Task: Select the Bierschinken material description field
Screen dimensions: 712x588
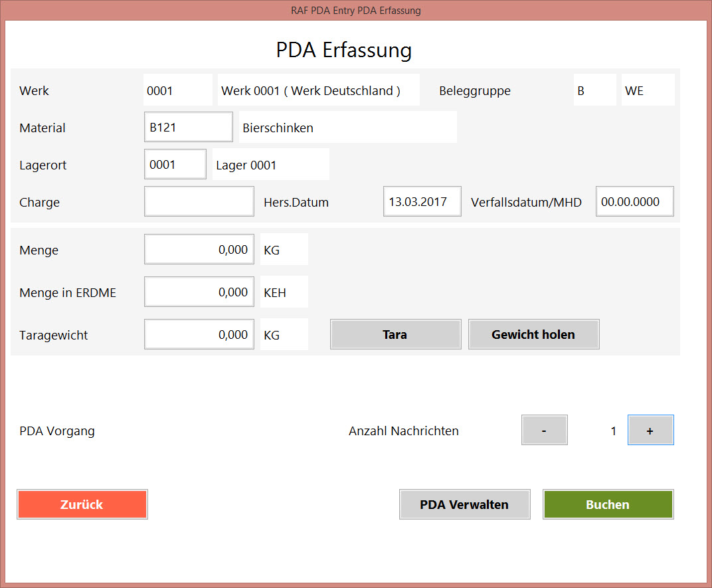Action: [347, 128]
